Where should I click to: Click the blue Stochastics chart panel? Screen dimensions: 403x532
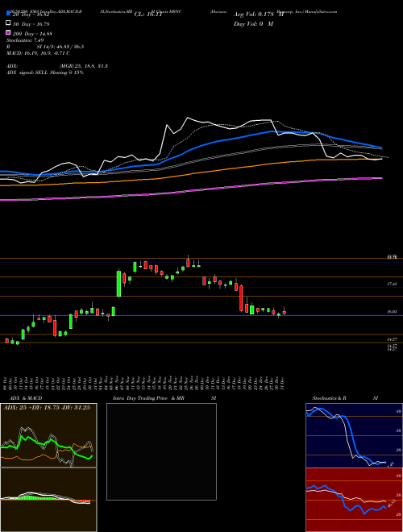coord(354,435)
